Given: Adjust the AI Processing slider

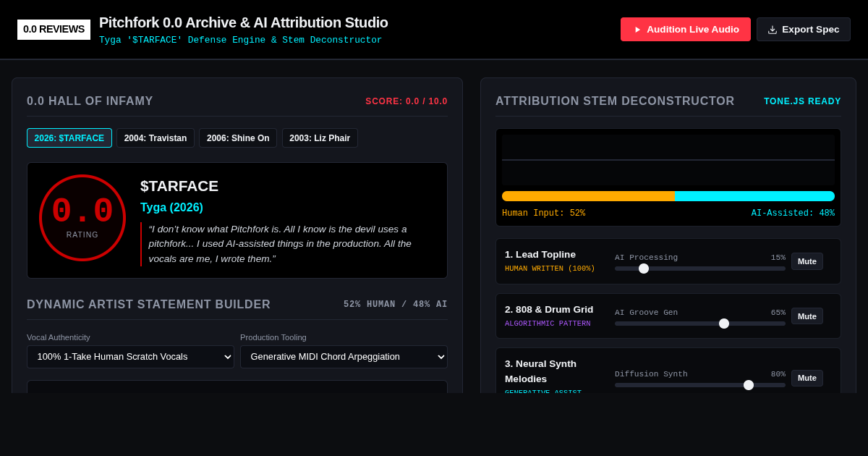Looking at the screenshot, I should (x=700, y=269).
